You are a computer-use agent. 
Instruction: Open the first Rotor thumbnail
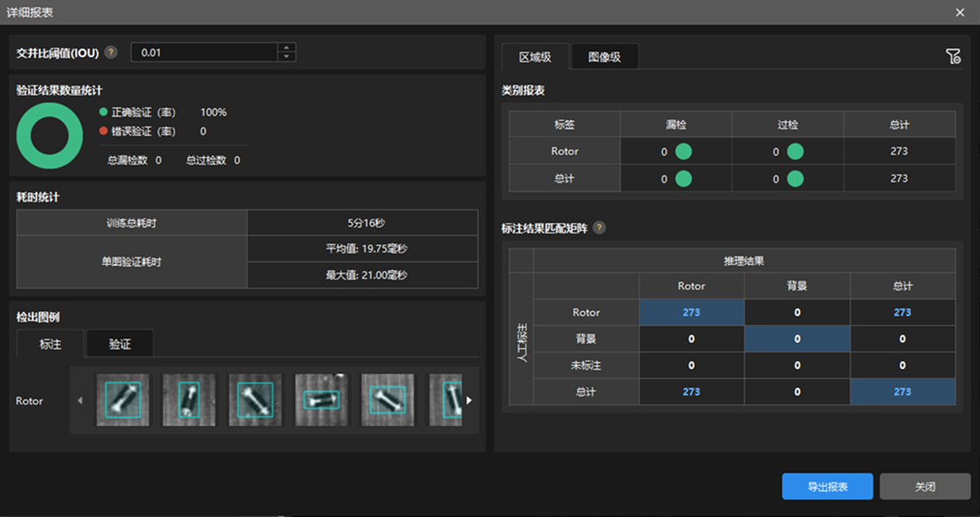coord(123,400)
